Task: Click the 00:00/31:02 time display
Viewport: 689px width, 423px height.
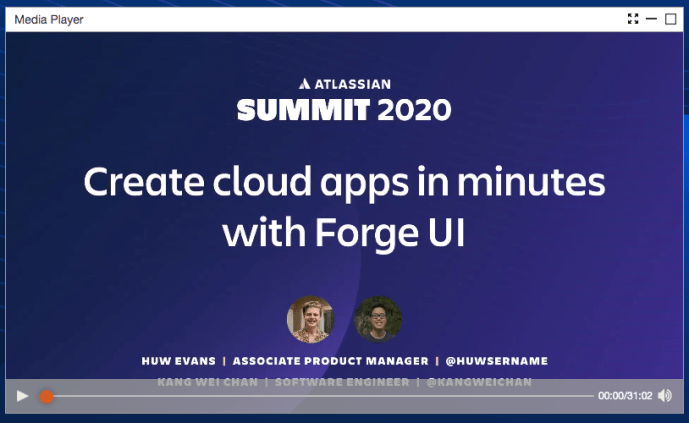Action: [625, 396]
